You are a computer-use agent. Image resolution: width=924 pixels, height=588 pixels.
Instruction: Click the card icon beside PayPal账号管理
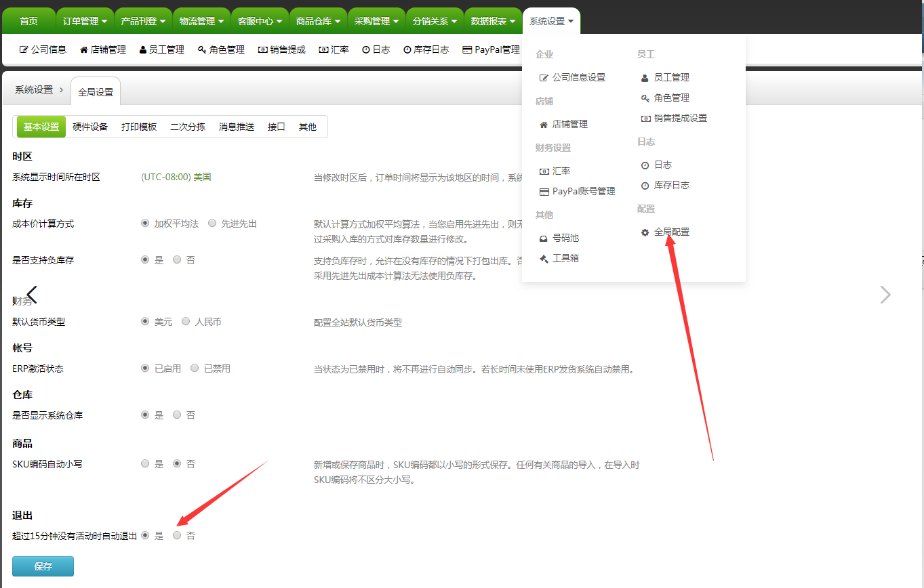coord(544,192)
